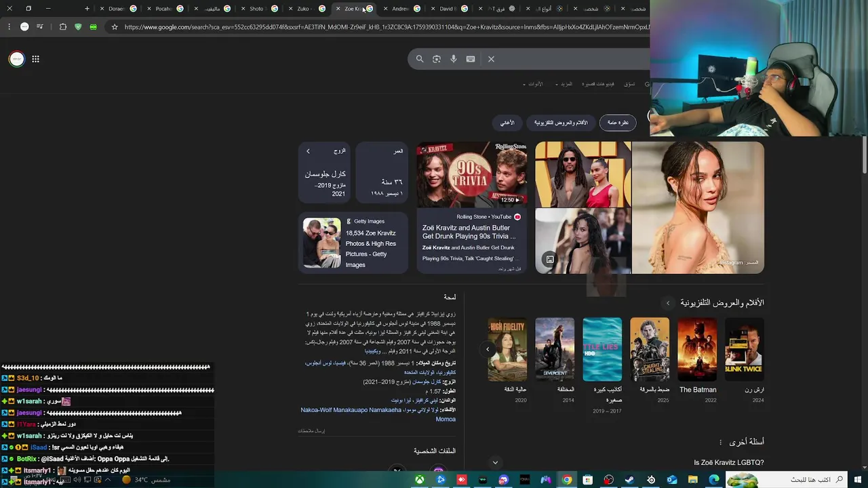The image size is (868, 488).
Task: Open the Divergent movie poster
Action: (x=555, y=349)
